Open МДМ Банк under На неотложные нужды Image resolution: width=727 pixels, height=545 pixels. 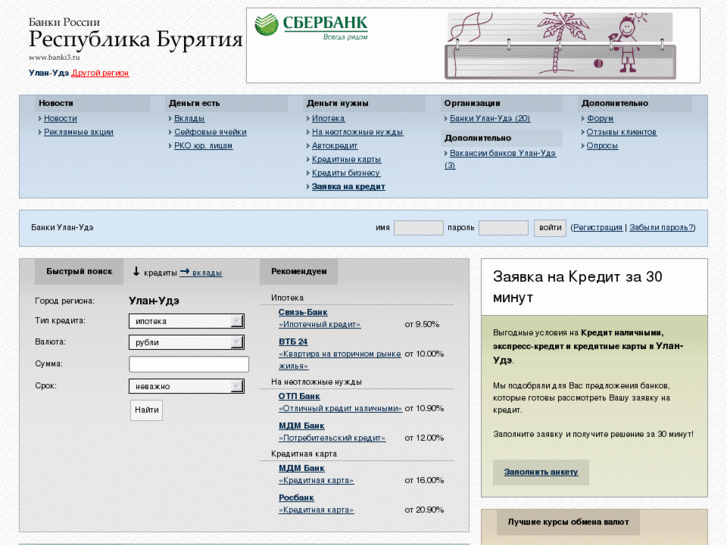click(x=301, y=426)
